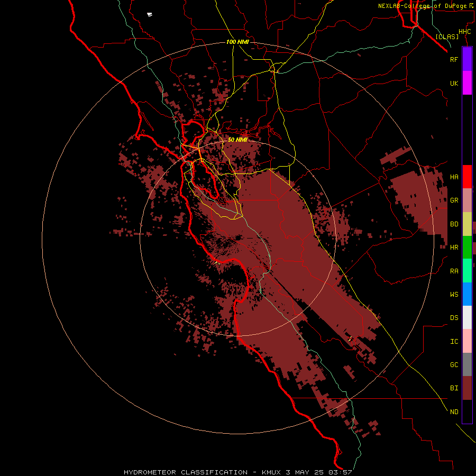Click the purple RF legend color swatch
Image resolution: width=476 pixels, height=476 pixels.
pyautogui.click(x=467, y=59)
